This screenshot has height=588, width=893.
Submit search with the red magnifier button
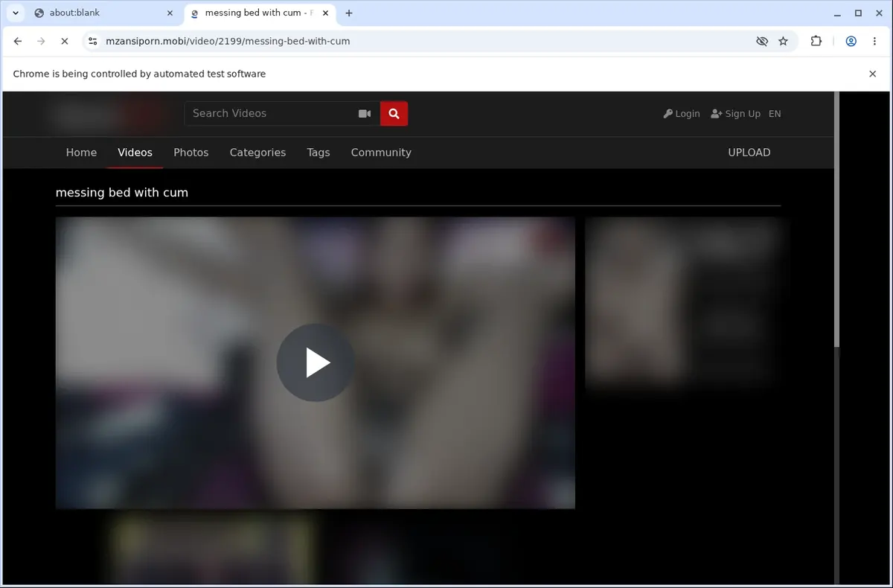click(394, 113)
